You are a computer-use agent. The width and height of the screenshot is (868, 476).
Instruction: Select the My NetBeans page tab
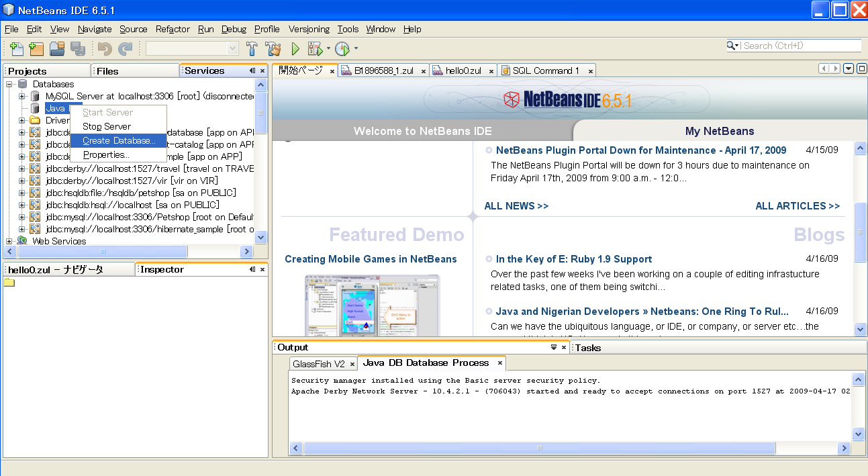tap(720, 131)
